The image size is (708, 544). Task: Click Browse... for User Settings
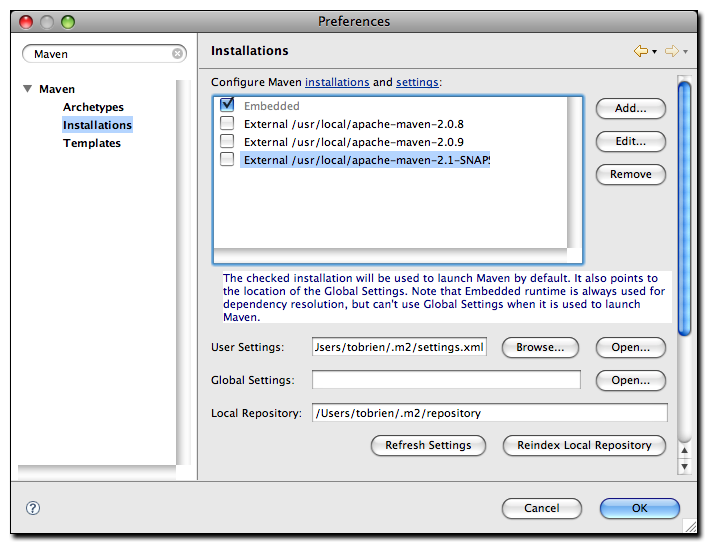540,348
